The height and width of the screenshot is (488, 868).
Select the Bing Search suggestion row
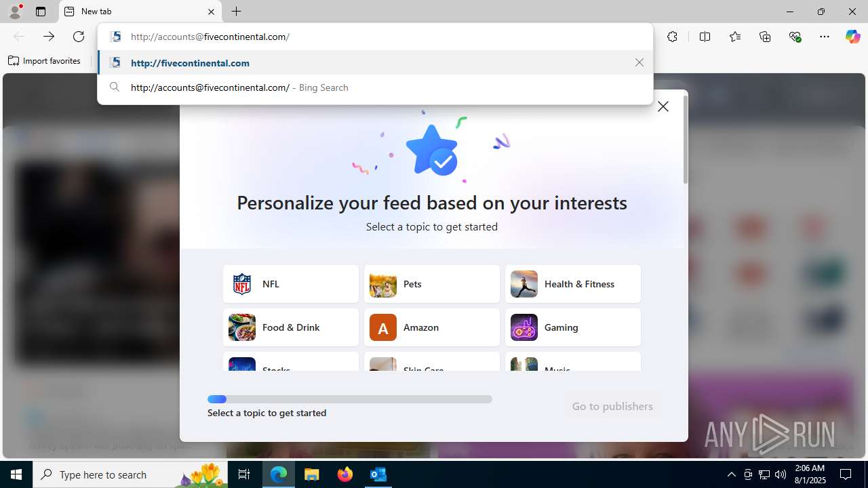pyautogui.click(x=375, y=87)
